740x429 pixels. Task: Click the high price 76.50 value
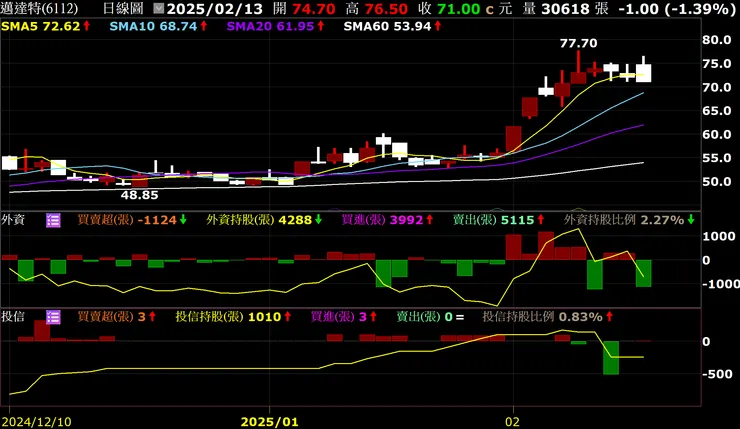[x=386, y=8]
